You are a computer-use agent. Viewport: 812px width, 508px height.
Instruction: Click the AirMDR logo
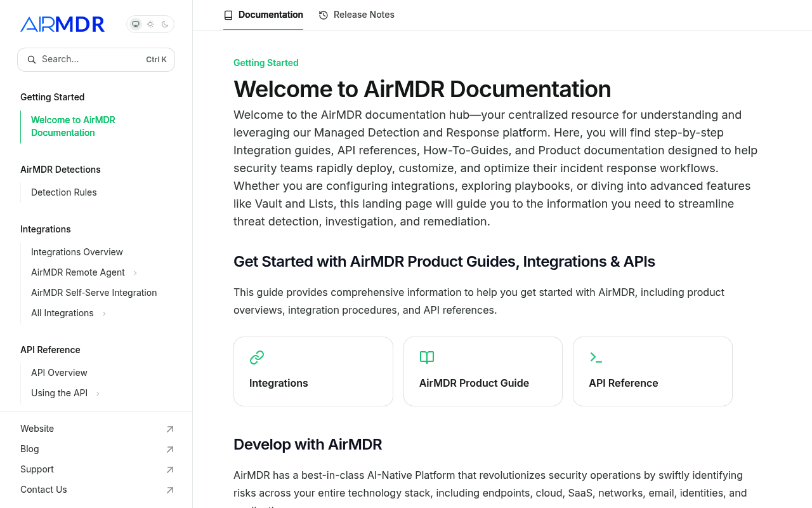pos(62,24)
